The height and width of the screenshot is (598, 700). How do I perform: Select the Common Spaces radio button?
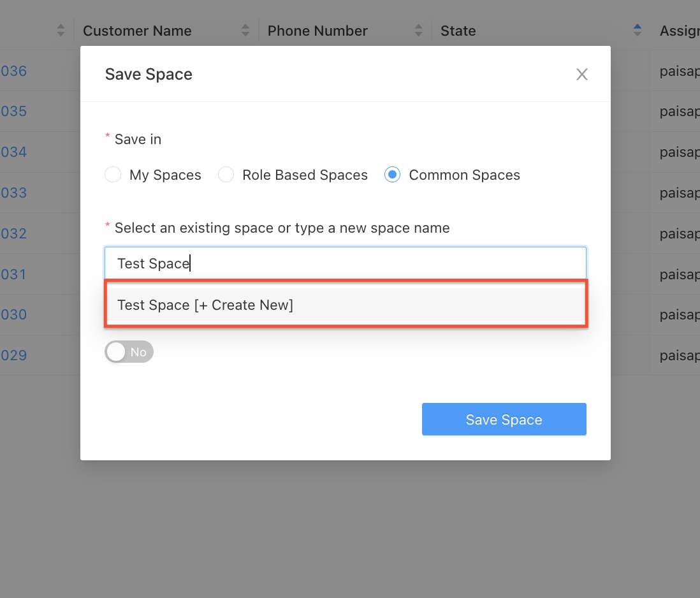coord(393,175)
